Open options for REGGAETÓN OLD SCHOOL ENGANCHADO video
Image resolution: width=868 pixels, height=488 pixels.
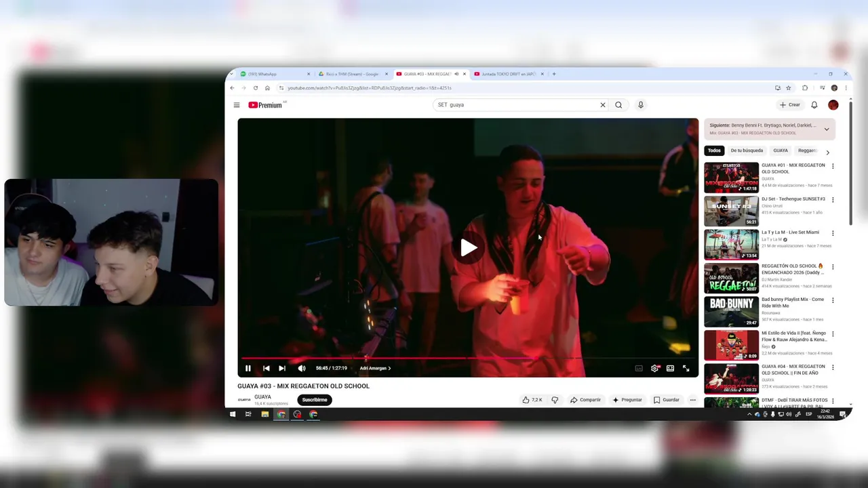click(833, 267)
